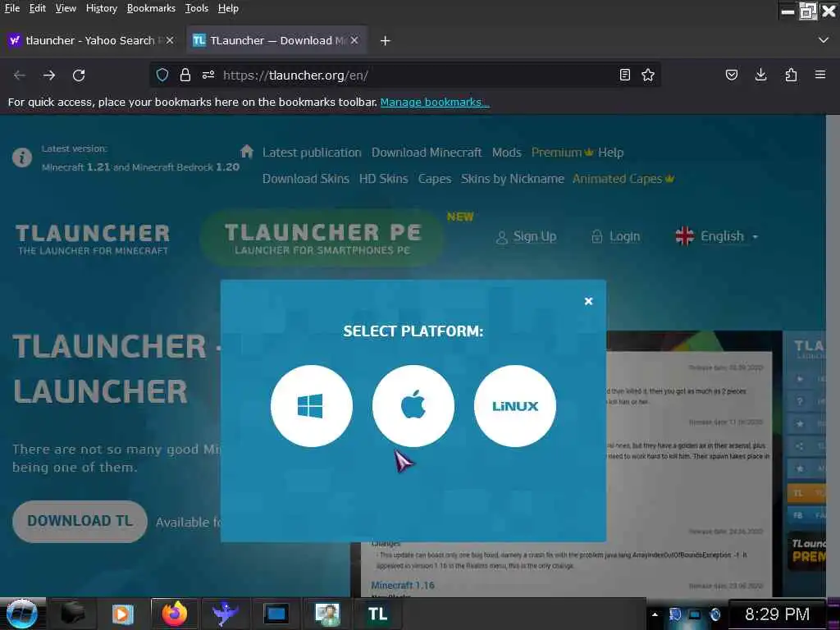Click the home icon in site navigation
This screenshot has height=630, width=840.
(246, 152)
